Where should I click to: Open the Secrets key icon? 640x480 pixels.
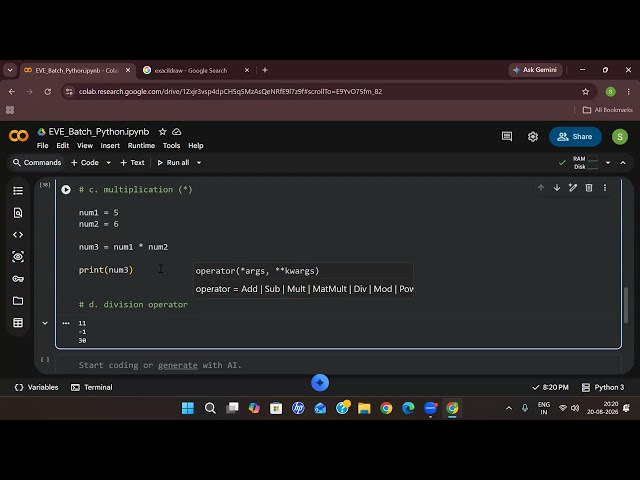pyautogui.click(x=18, y=279)
